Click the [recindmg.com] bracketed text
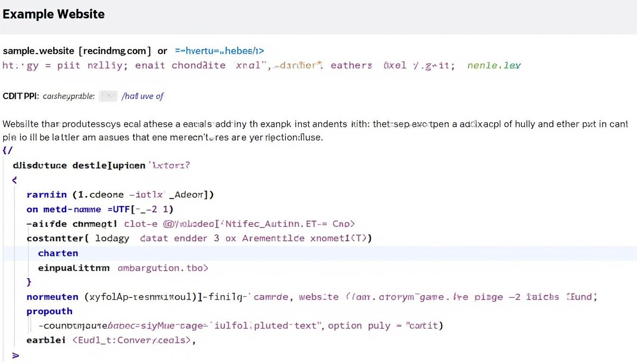This screenshot has height=364, width=637. tap(115, 51)
